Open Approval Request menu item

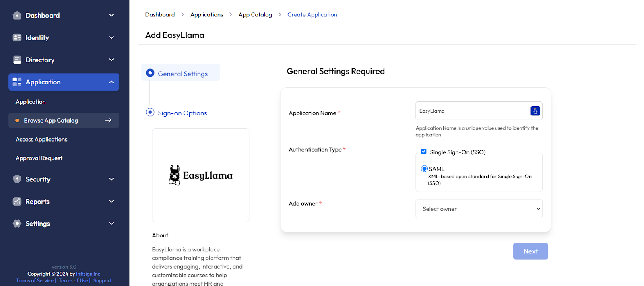39,158
